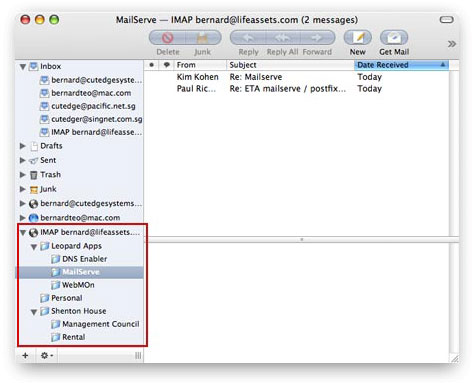Click the toolbar toggle pill in title bar
The width and height of the screenshot is (475, 383).
point(446,20)
